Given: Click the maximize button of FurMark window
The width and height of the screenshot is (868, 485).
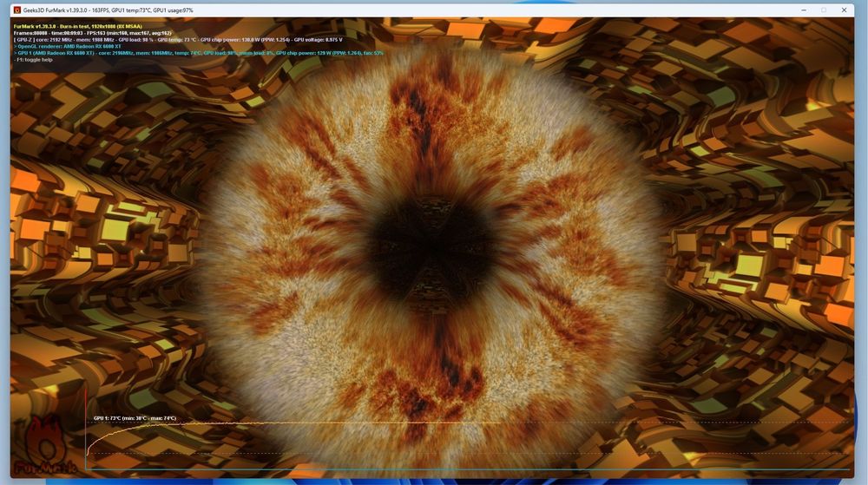Looking at the screenshot, I should (824, 10).
